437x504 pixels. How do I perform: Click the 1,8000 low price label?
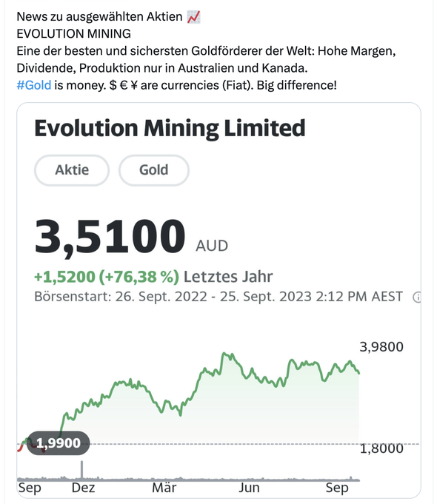381,448
